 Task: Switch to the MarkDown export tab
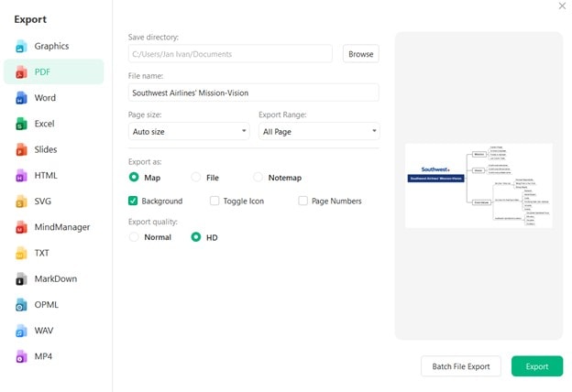coord(55,278)
